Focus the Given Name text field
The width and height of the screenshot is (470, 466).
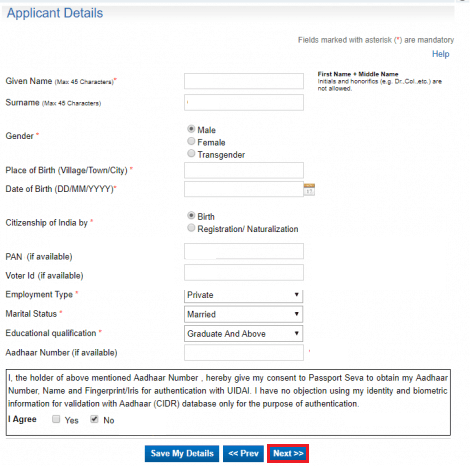(x=244, y=81)
